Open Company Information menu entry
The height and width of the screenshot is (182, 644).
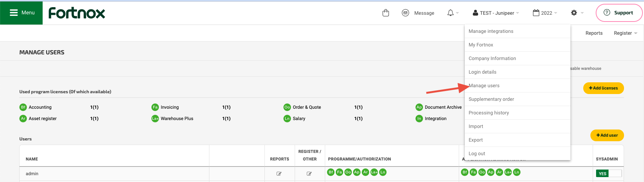517,59
